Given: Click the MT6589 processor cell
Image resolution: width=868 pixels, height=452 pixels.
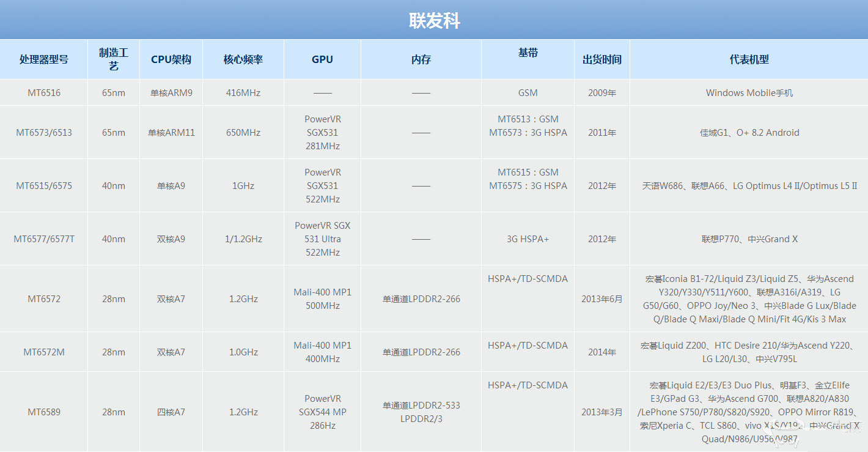Looking at the screenshot, I should [x=44, y=412].
